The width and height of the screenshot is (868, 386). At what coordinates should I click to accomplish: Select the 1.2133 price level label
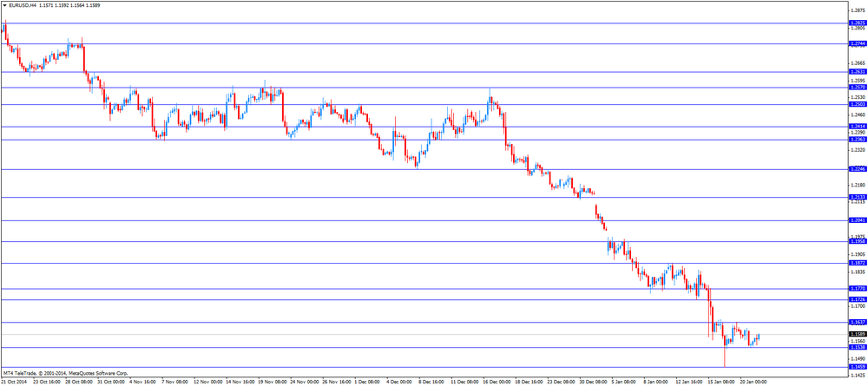[857, 197]
